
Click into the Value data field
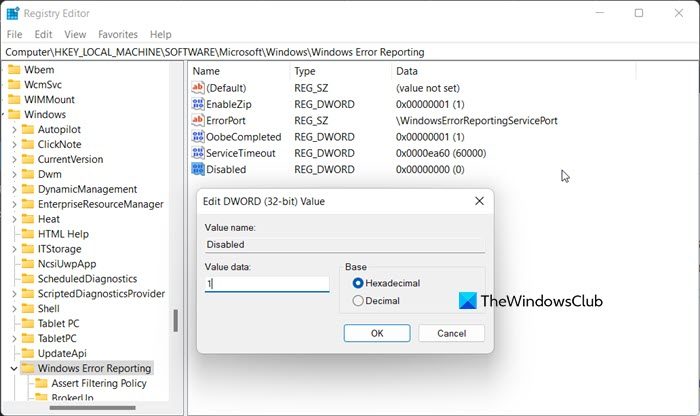click(267, 283)
